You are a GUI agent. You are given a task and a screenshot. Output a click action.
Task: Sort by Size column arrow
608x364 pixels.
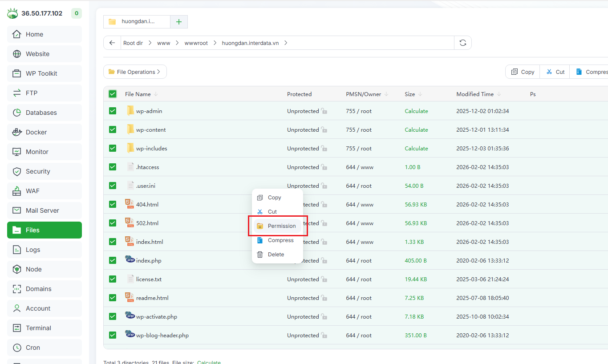coord(420,94)
